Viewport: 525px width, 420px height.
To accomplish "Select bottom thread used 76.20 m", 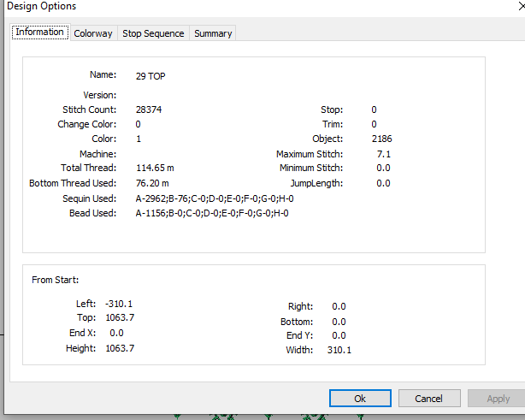I will [x=152, y=183].
